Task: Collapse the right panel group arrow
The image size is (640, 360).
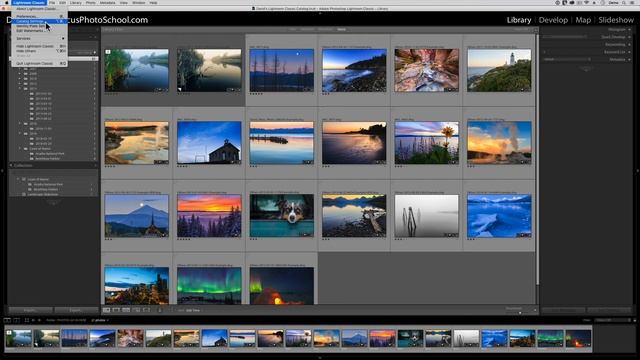Action: [x=638, y=171]
